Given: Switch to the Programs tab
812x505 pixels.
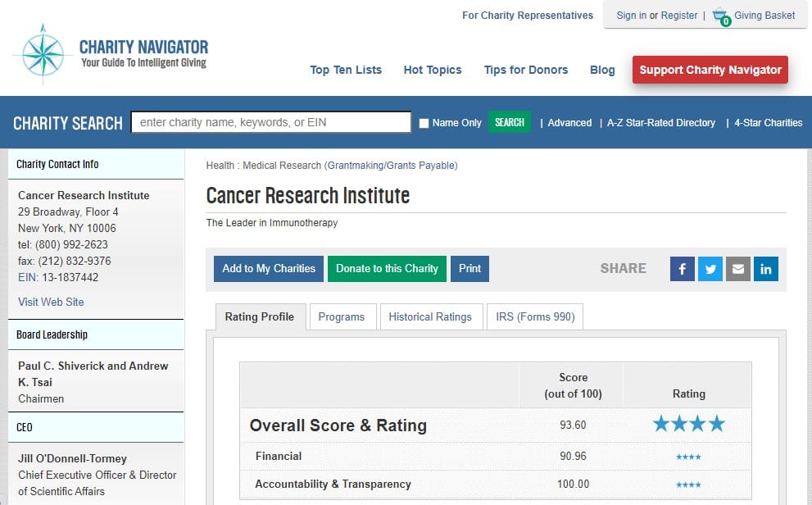Looking at the screenshot, I should click(342, 316).
